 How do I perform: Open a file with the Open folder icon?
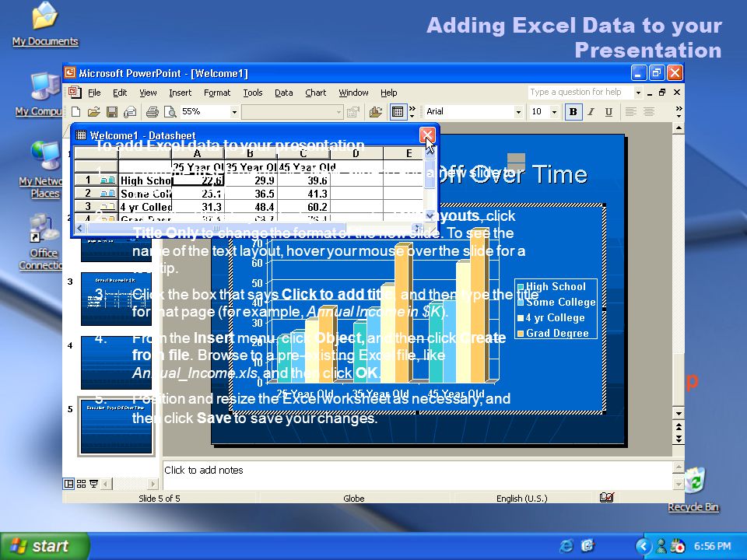[x=94, y=112]
